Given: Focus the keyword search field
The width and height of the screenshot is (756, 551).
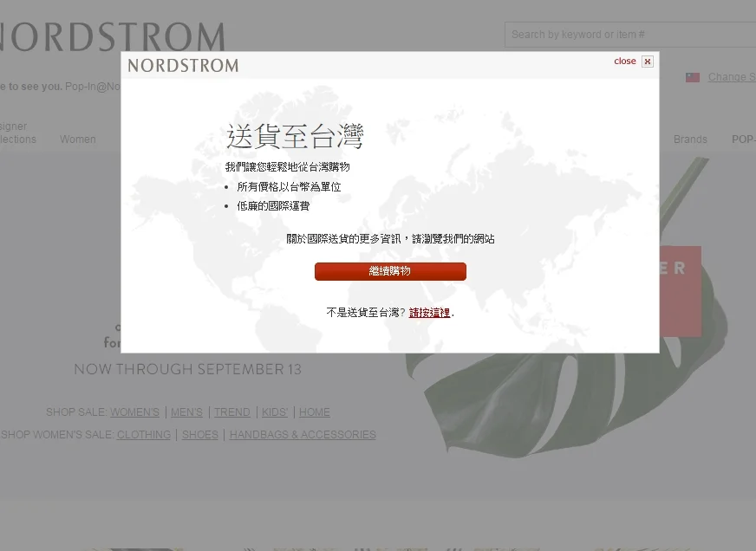Looking at the screenshot, I should (630, 35).
